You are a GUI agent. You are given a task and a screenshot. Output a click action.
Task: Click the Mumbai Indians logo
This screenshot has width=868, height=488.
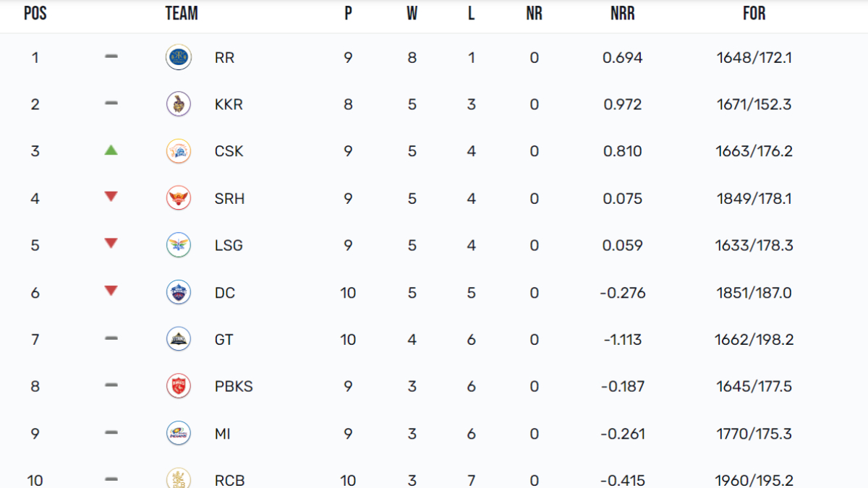coord(179,434)
